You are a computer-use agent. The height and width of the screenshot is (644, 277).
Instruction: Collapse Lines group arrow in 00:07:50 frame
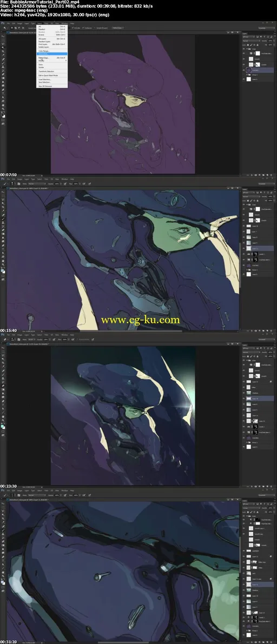click(x=247, y=49)
